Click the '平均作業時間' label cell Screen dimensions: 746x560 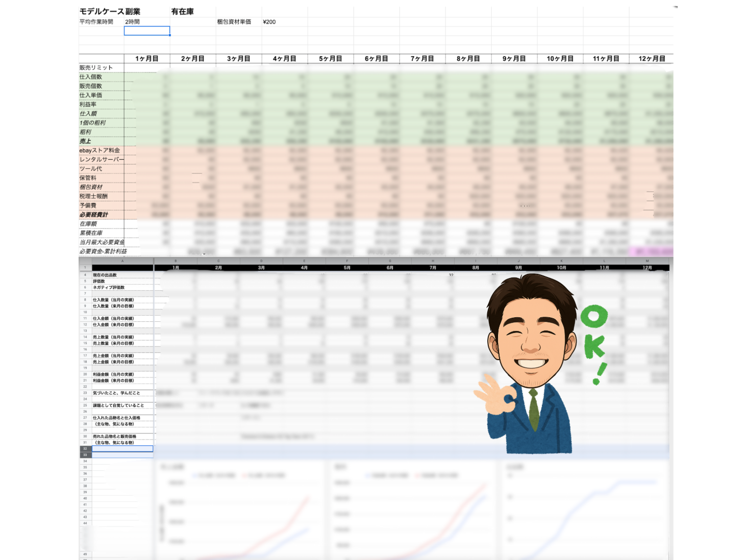(96, 21)
